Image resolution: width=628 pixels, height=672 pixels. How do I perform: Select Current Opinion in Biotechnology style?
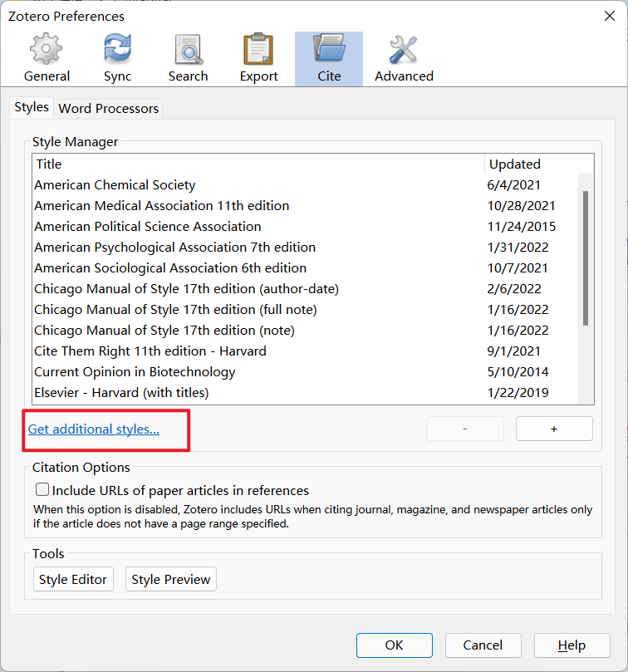pos(305,372)
